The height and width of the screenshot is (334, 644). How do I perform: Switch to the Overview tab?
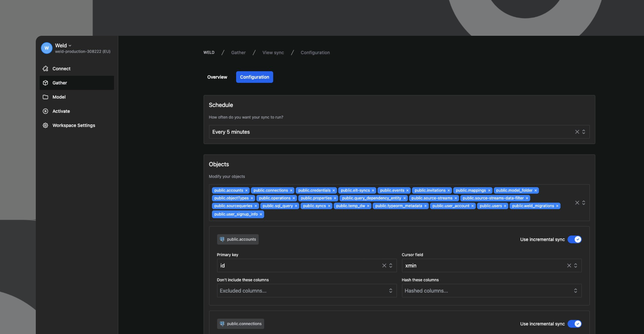click(217, 77)
